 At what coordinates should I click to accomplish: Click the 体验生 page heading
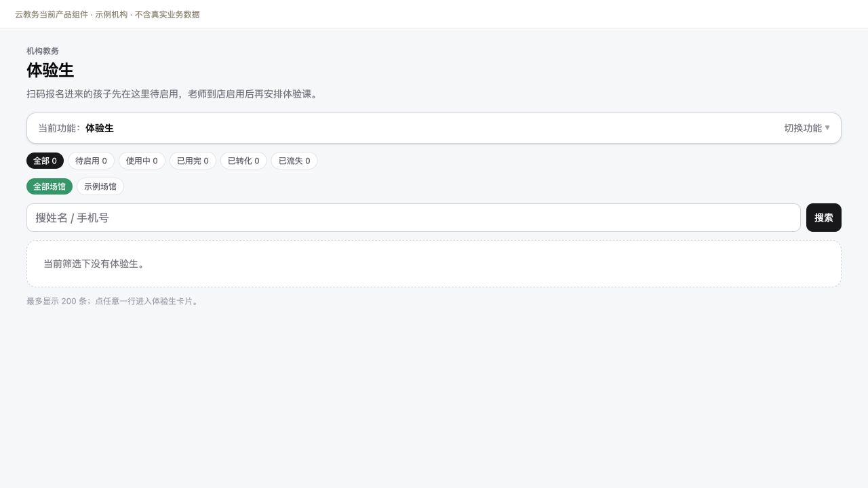(50, 70)
